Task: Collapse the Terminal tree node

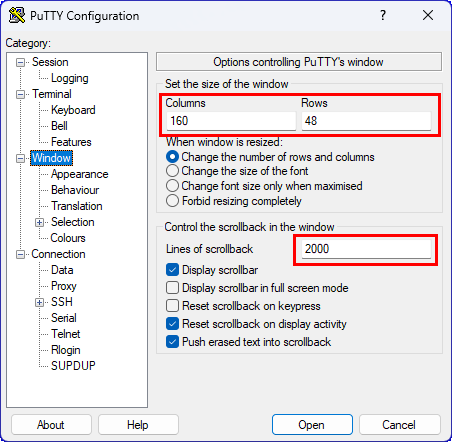Action: [20, 94]
